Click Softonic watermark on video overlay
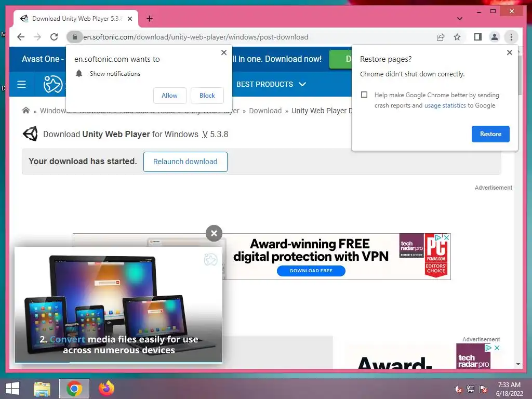Image resolution: width=532 pixels, height=399 pixels. [x=210, y=260]
